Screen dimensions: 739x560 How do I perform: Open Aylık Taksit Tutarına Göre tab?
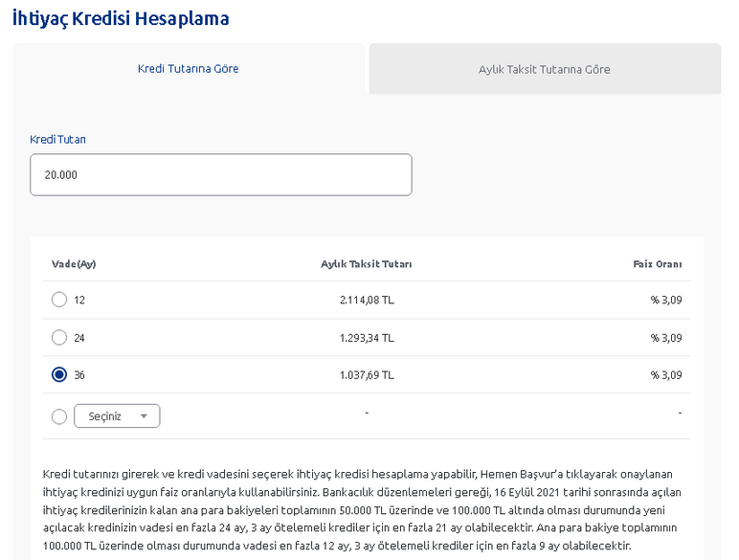545,69
